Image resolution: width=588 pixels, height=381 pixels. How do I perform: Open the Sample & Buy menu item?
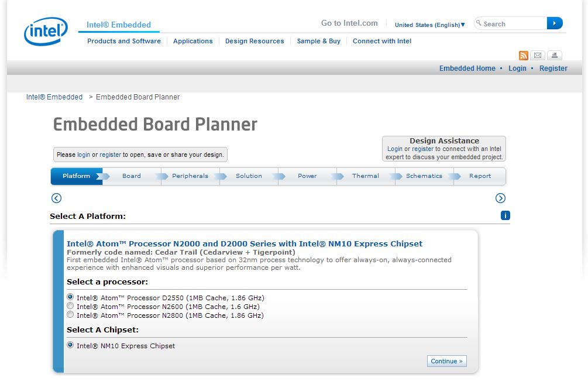[318, 41]
